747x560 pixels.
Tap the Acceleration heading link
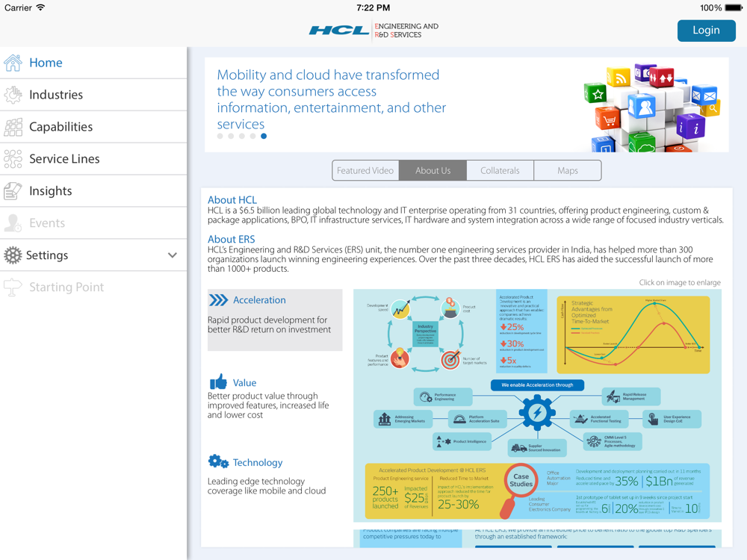coord(259,300)
